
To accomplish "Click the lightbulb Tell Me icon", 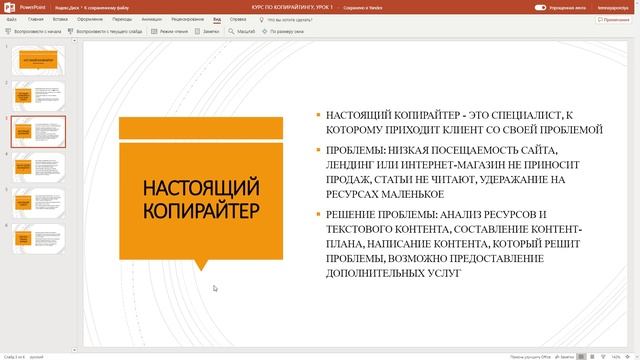I will pyautogui.click(x=262, y=20).
